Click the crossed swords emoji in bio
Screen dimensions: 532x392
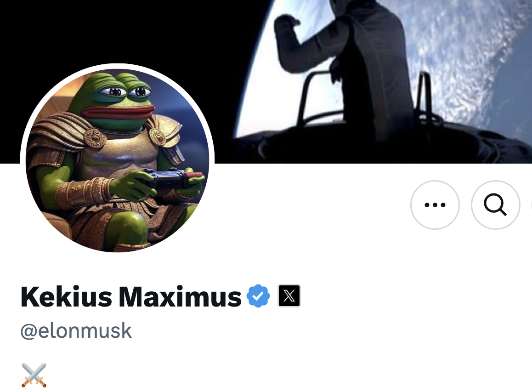[34, 375]
